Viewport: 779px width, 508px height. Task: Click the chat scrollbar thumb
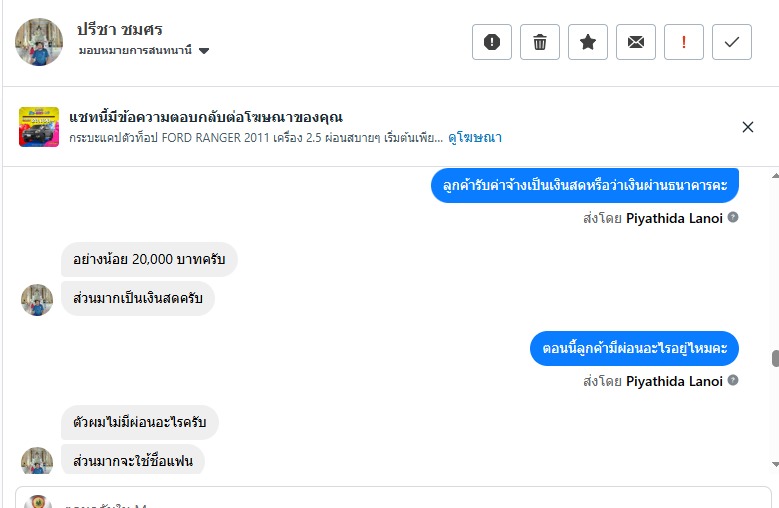coord(774,359)
